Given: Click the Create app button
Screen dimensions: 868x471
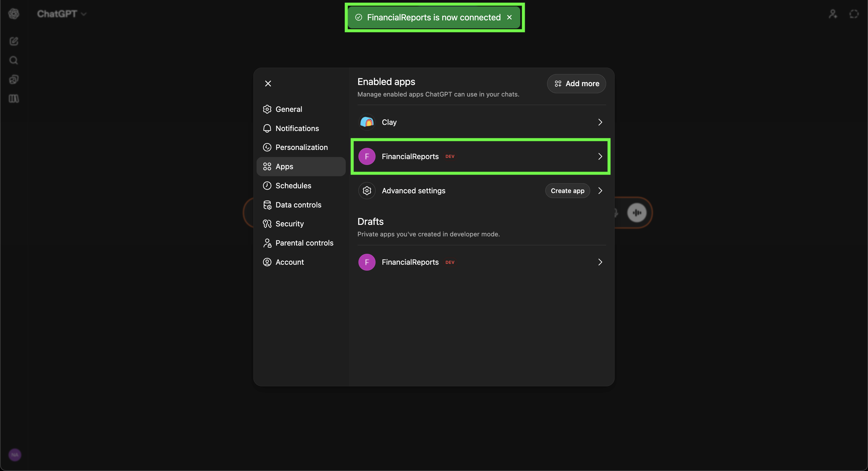Looking at the screenshot, I should [x=567, y=191].
